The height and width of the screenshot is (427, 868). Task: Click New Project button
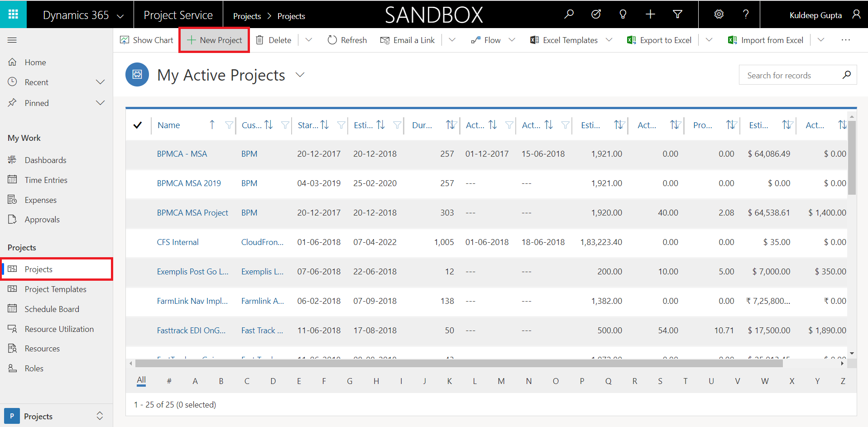(214, 40)
